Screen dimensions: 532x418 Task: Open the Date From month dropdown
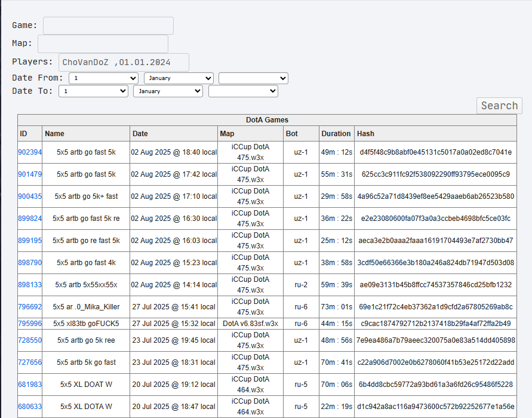click(x=179, y=78)
